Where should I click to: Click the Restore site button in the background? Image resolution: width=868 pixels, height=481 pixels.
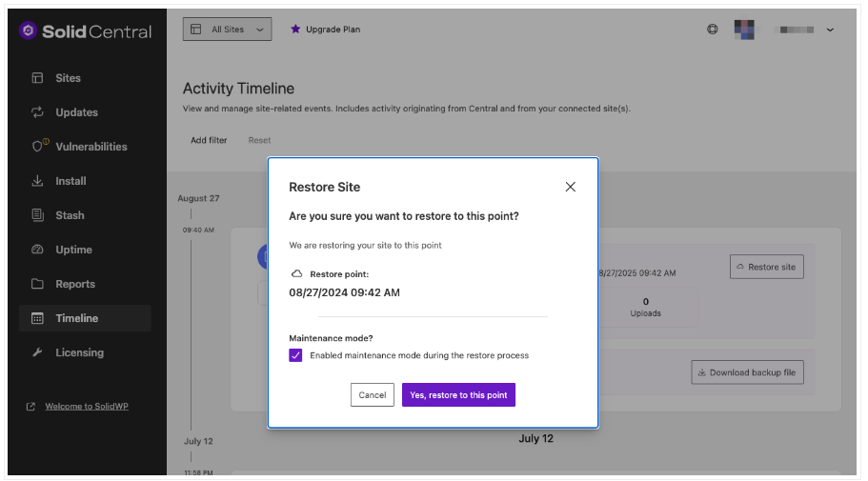767,267
